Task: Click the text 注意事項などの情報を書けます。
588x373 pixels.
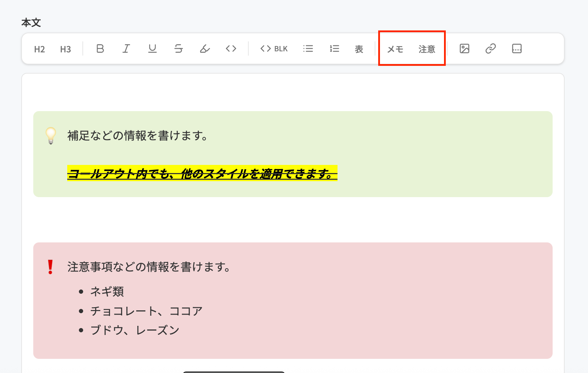Action: pyautogui.click(x=149, y=266)
